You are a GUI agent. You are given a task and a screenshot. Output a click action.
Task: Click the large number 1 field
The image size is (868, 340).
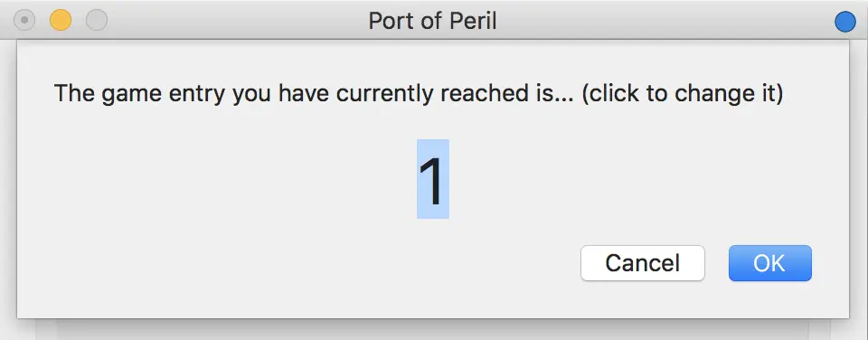click(433, 179)
